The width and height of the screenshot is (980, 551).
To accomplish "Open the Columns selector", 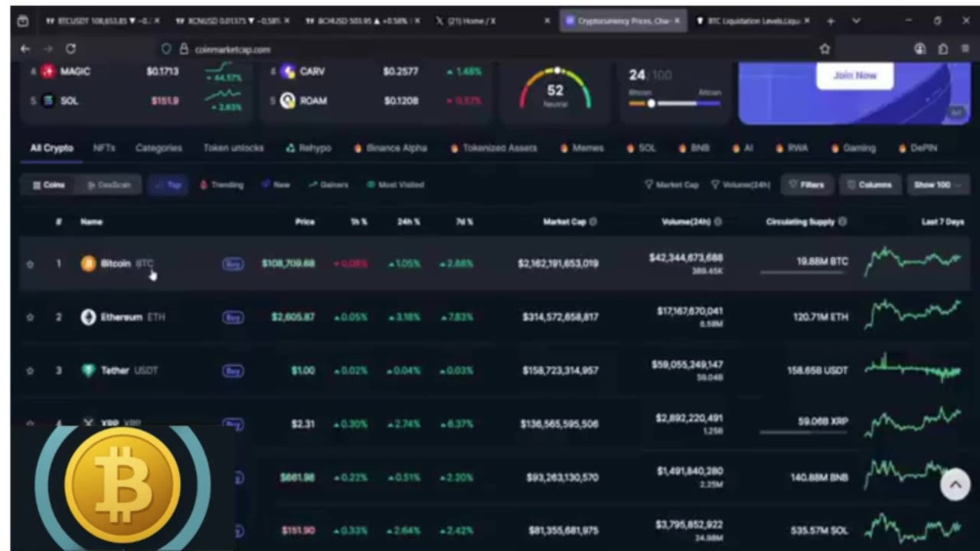I will (870, 185).
